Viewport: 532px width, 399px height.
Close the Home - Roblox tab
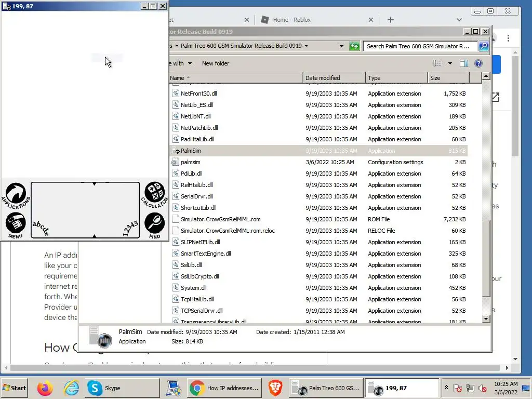(371, 20)
